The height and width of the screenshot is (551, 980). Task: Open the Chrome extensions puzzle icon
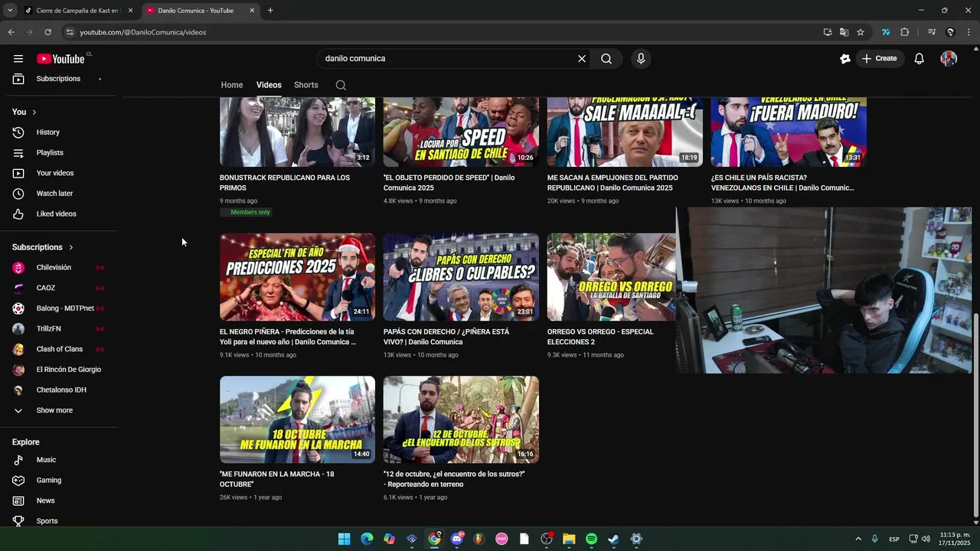pyautogui.click(x=904, y=32)
